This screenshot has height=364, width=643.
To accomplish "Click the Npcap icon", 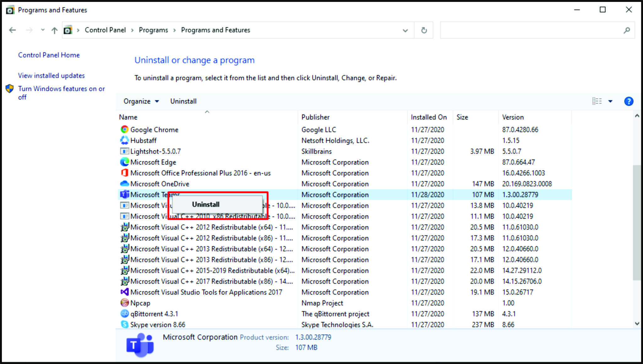I will (125, 303).
